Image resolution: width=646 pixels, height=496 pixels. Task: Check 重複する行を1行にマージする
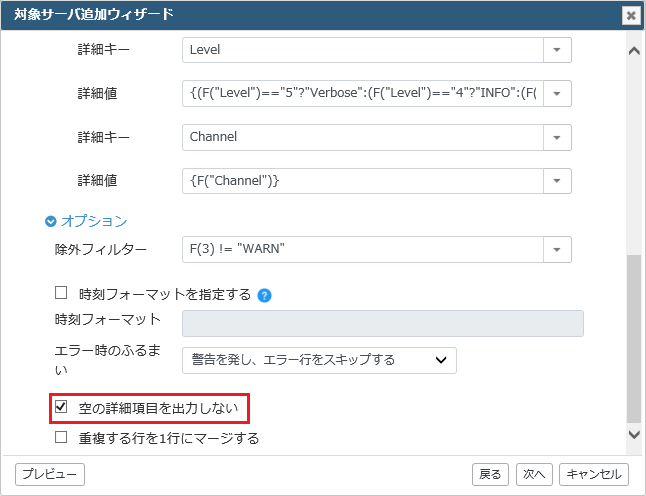(61, 437)
